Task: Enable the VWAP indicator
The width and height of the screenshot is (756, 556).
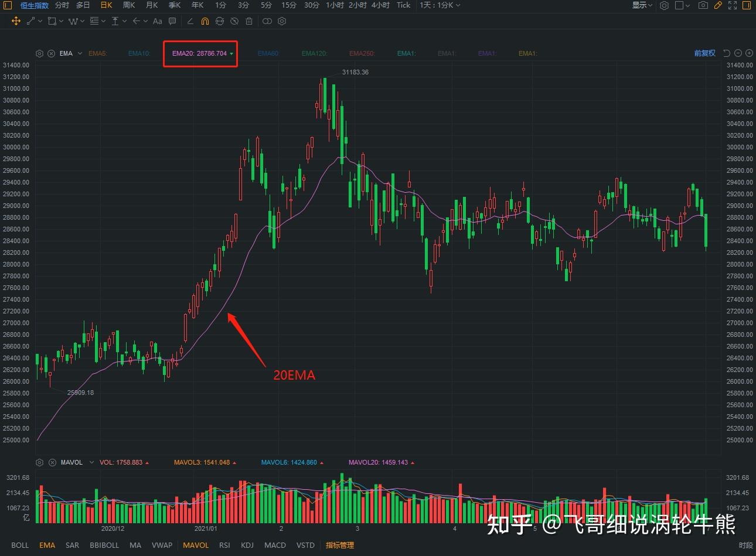Action: click(162, 545)
